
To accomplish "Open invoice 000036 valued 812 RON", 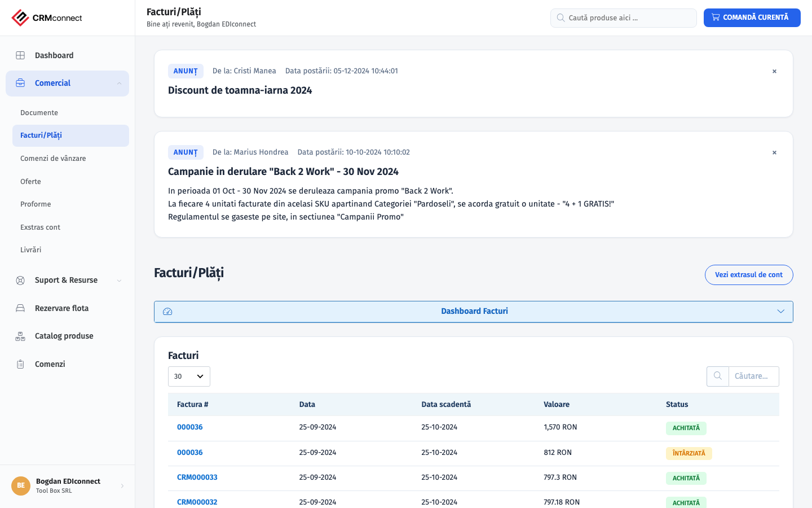I will pyautogui.click(x=189, y=453).
